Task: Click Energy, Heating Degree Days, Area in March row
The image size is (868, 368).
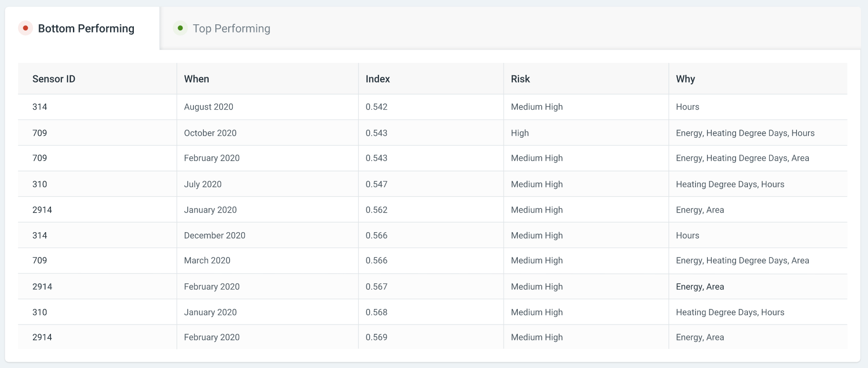Action: (x=742, y=261)
